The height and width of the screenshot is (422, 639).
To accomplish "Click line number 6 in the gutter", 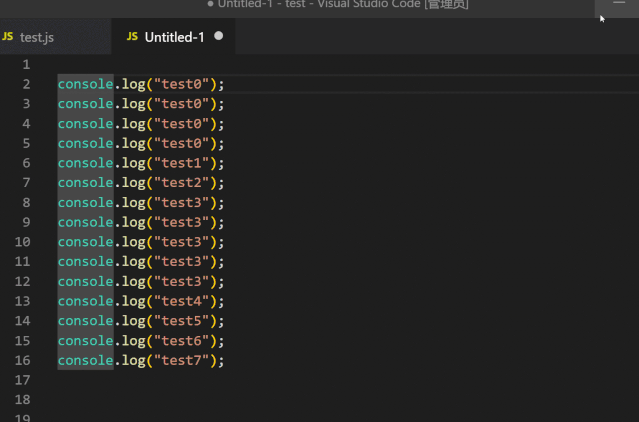I will 26,163.
